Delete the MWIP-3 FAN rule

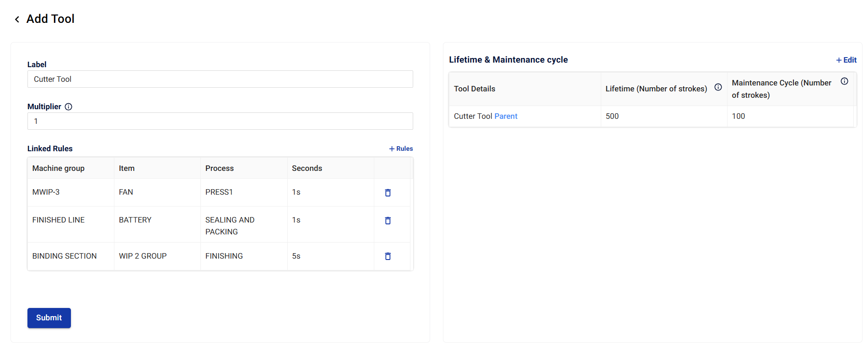click(x=388, y=193)
